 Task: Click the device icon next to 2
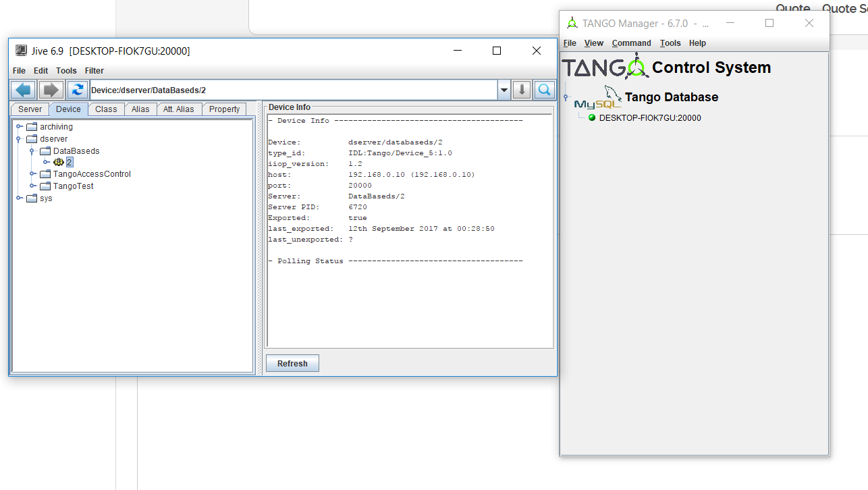(59, 162)
